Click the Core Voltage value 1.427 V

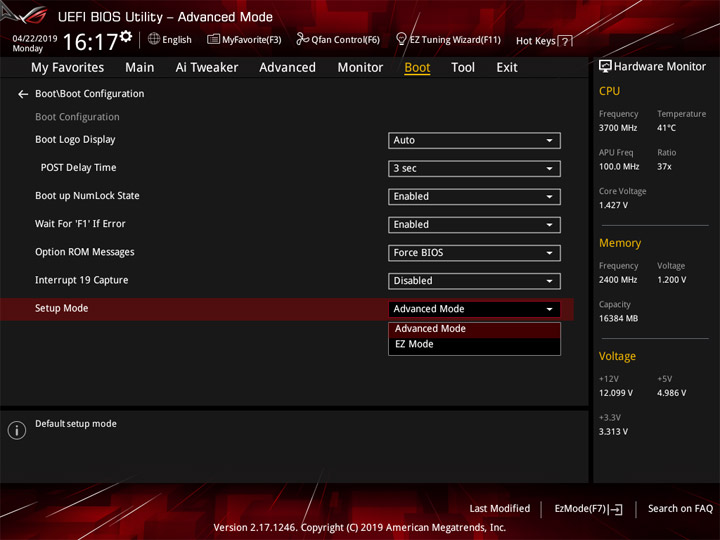(613, 205)
